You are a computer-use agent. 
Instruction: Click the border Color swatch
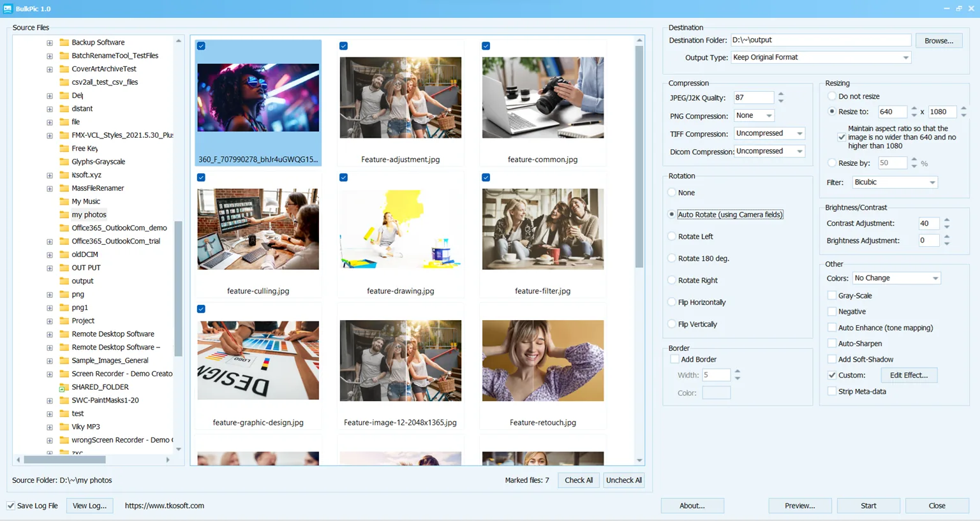716,393
